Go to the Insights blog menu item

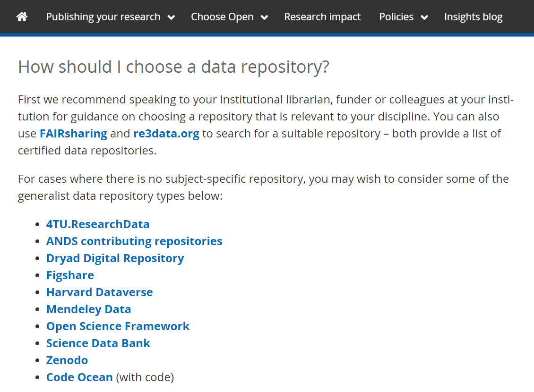473,17
